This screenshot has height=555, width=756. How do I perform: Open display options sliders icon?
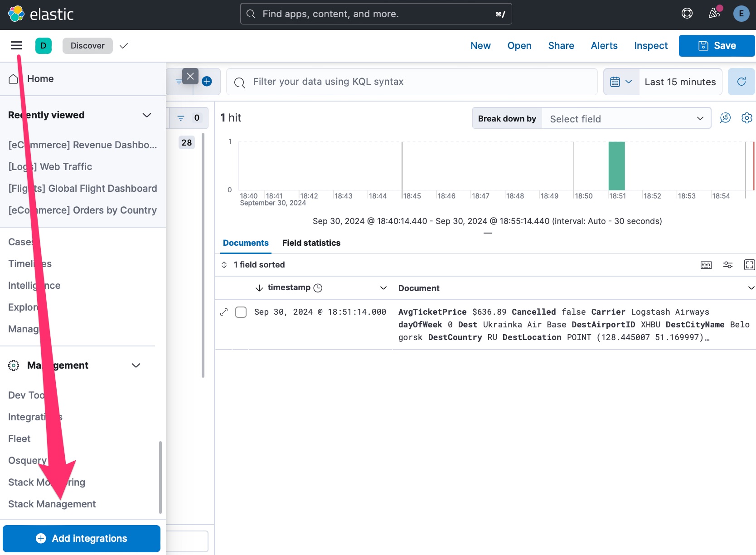click(x=728, y=265)
